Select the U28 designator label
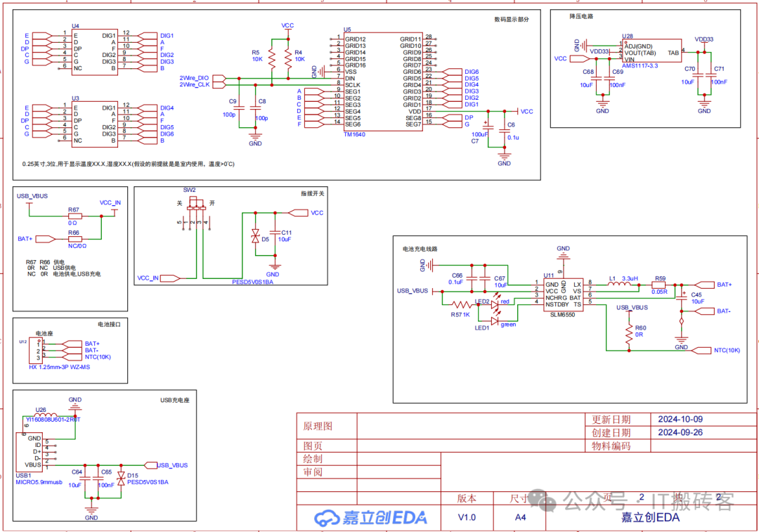Image resolution: width=759 pixels, height=532 pixels. (x=628, y=37)
